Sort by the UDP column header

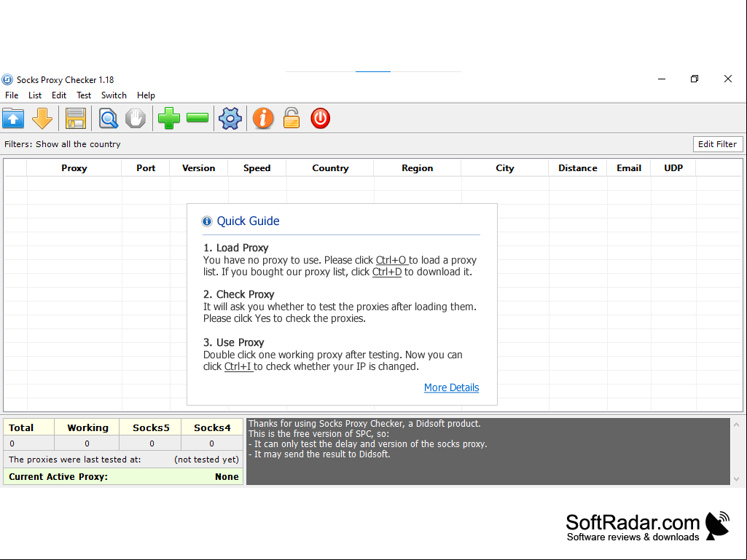click(673, 168)
